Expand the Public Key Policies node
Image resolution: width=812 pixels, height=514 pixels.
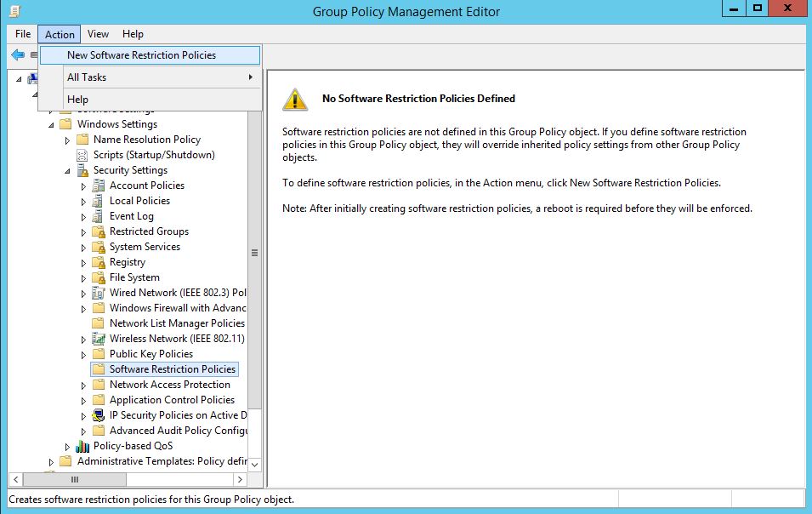(83, 354)
